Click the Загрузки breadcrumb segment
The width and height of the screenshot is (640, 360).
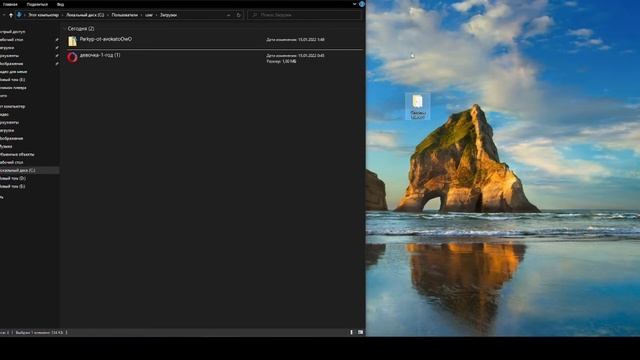point(168,15)
